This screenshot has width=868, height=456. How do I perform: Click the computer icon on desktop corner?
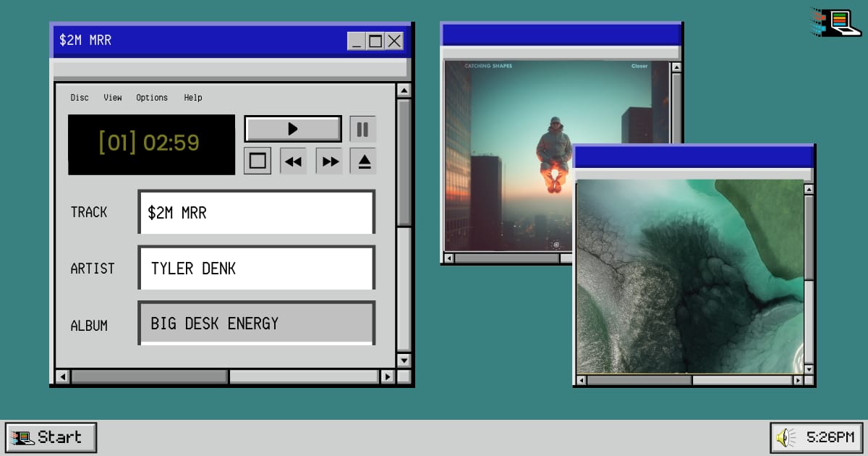tap(836, 22)
